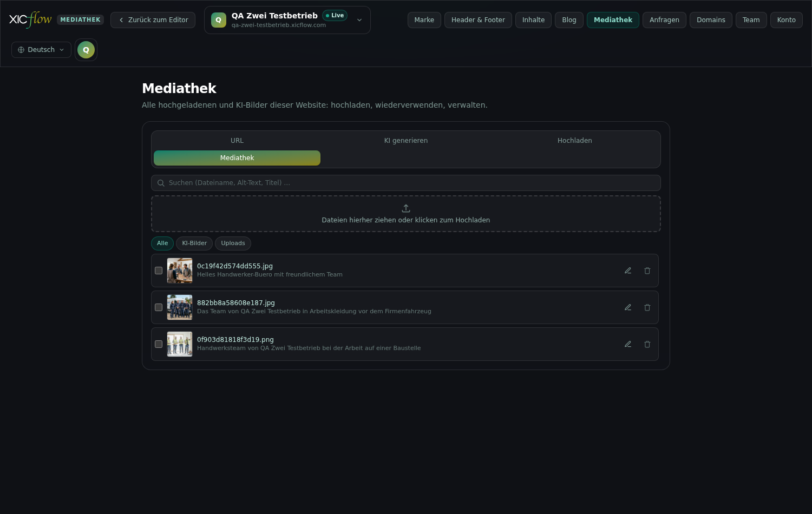
Task: Click the magnifier search icon
Action: [161, 183]
